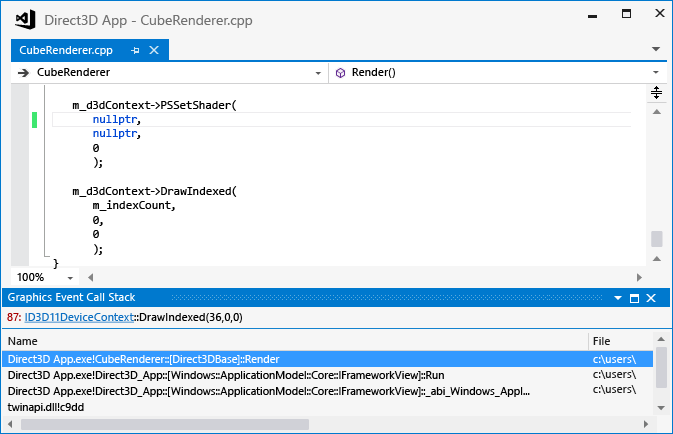Click the code editor scroll-right arrow

[x=639, y=277]
